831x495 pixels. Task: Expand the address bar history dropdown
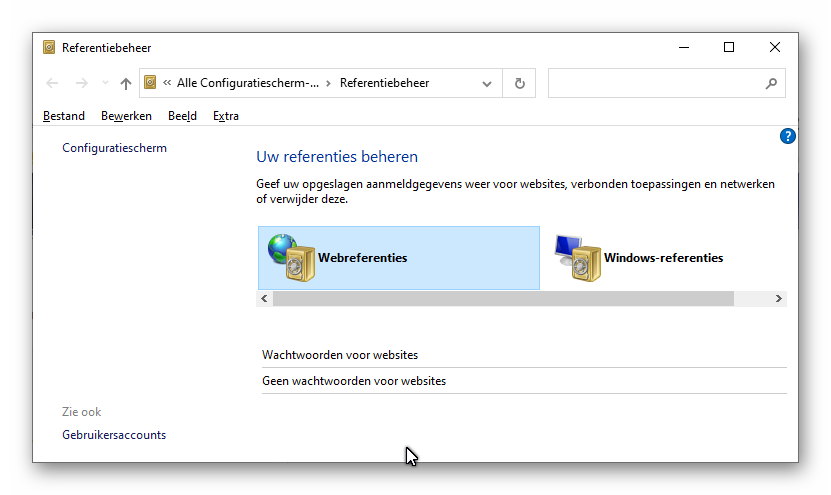coord(487,83)
